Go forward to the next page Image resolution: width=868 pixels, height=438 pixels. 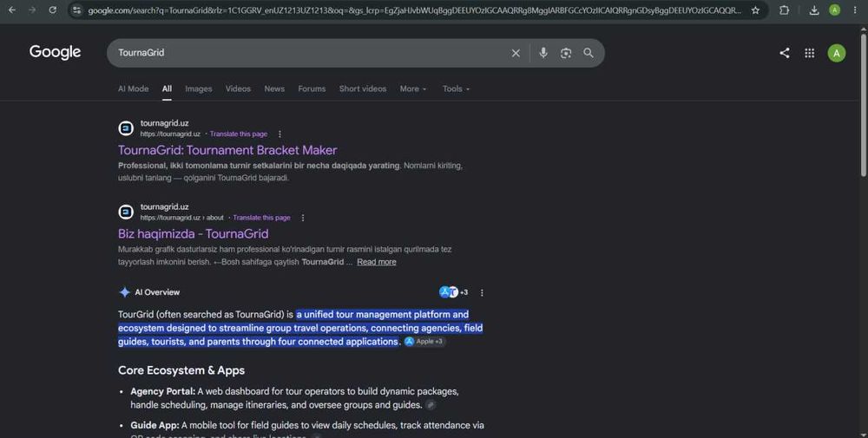coord(32,10)
